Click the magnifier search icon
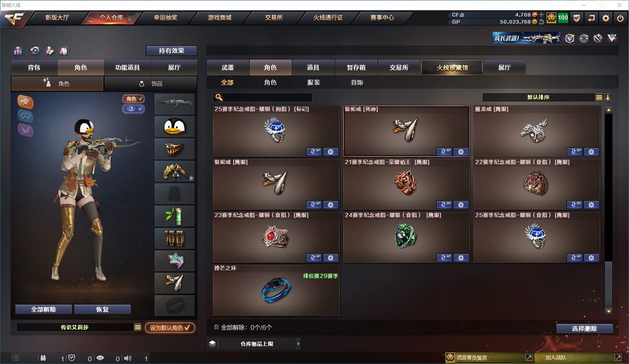 point(219,97)
